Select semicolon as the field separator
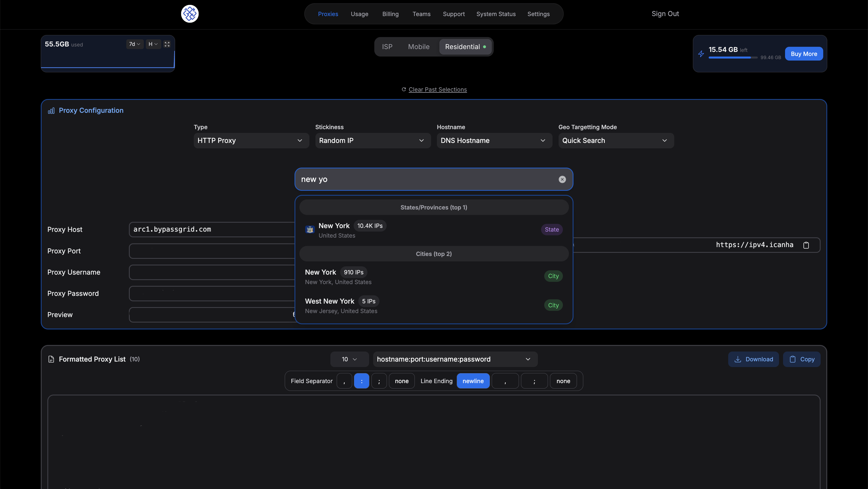868x489 pixels. coord(379,381)
